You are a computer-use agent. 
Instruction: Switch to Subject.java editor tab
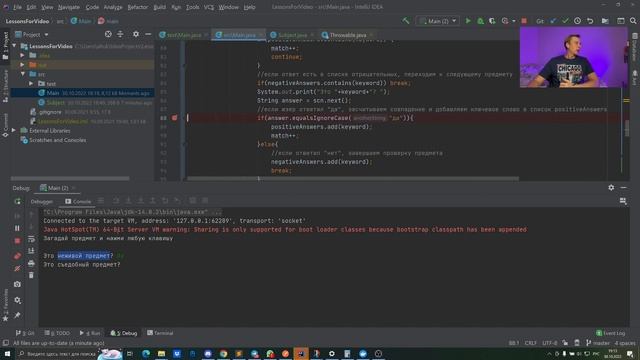[292, 35]
